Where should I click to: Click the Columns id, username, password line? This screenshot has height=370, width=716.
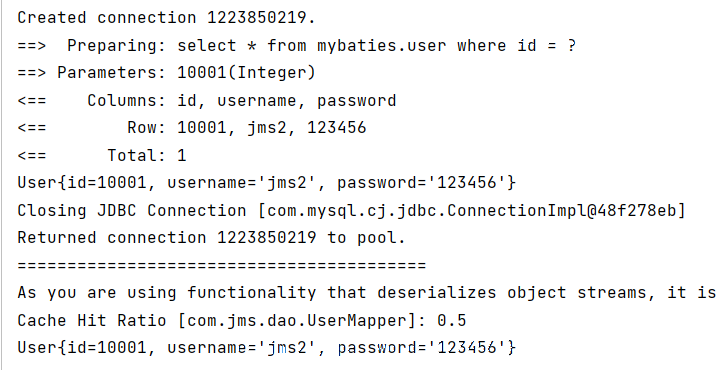(x=206, y=101)
